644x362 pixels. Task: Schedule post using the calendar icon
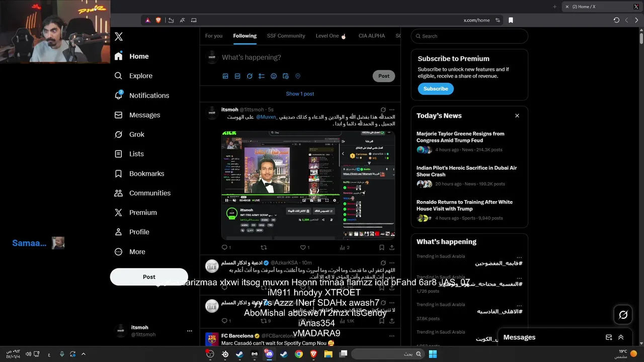[x=286, y=76]
